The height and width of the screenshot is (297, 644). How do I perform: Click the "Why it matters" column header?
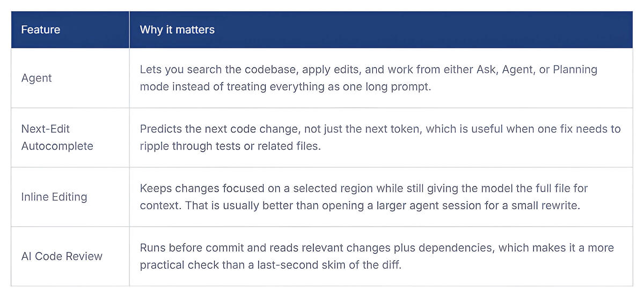coord(177,30)
